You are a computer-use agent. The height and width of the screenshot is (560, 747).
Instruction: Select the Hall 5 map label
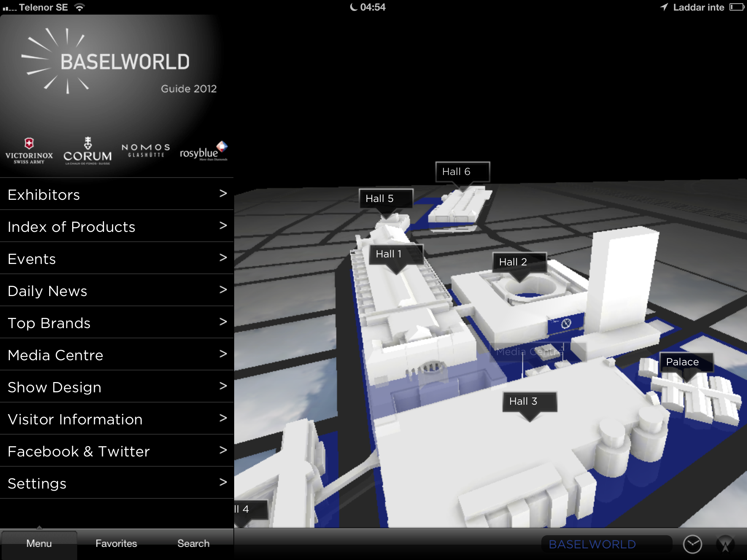click(x=386, y=199)
